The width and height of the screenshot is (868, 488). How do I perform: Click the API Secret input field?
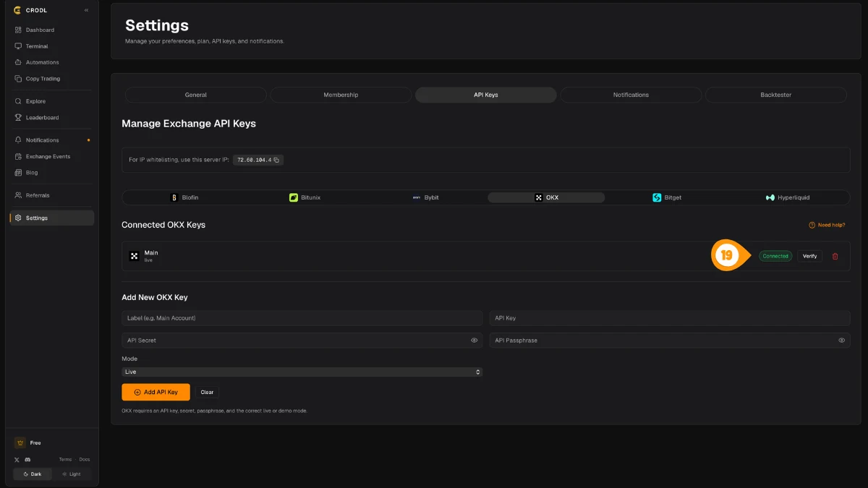click(x=302, y=340)
